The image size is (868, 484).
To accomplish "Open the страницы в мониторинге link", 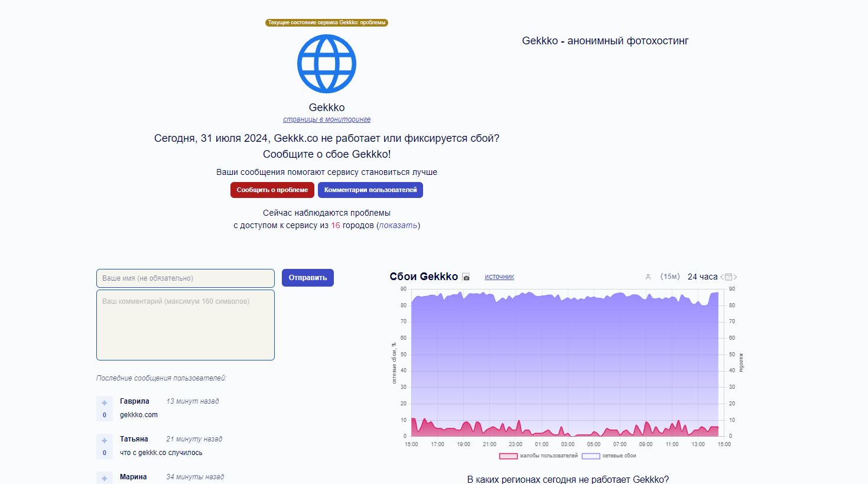I will click(327, 119).
